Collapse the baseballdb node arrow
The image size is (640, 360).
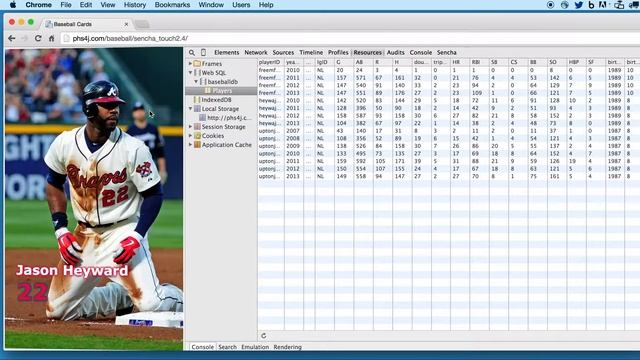[x=196, y=82]
